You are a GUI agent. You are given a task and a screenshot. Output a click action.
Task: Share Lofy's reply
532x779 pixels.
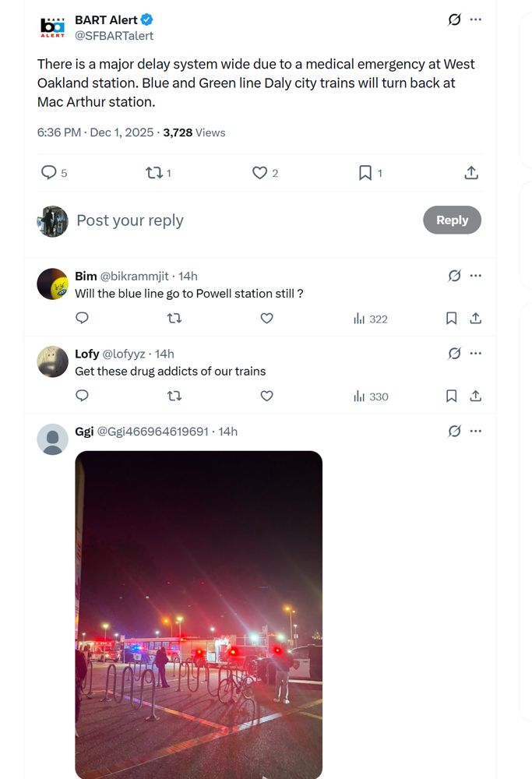(x=475, y=396)
